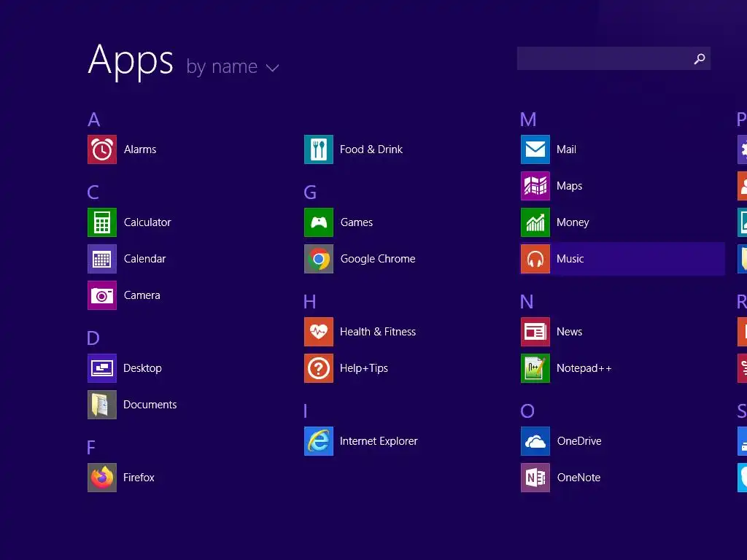Click the 'Camera' app name

(x=142, y=295)
